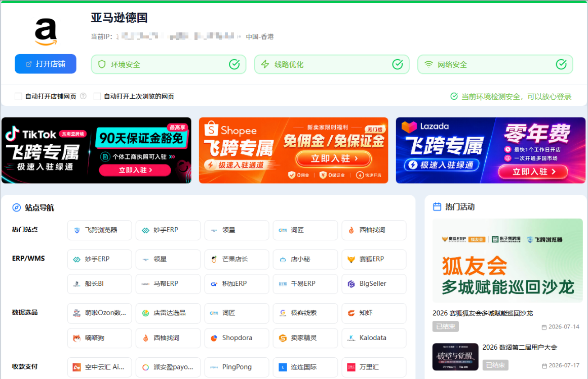This screenshot has width=588, height=379.
Task: Click checkmark icon in 网络安全 card
Action: pos(561,64)
